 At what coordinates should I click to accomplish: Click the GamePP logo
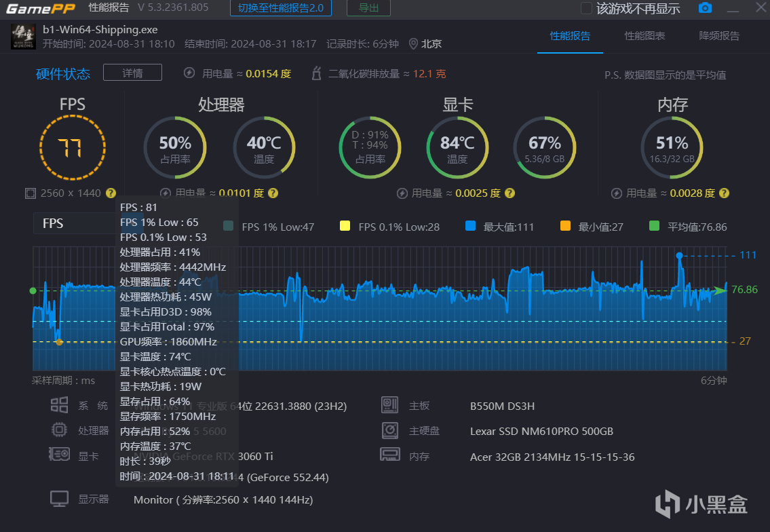coord(40,8)
